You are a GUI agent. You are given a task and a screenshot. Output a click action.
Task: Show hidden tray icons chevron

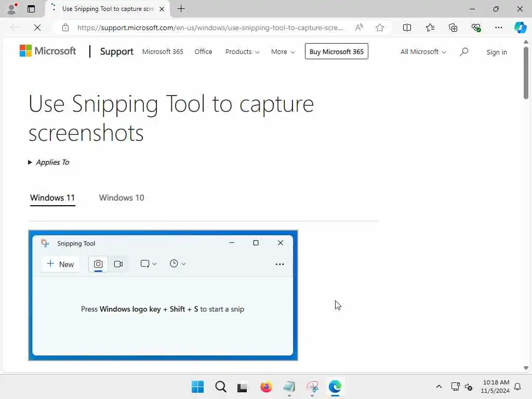[x=438, y=387]
